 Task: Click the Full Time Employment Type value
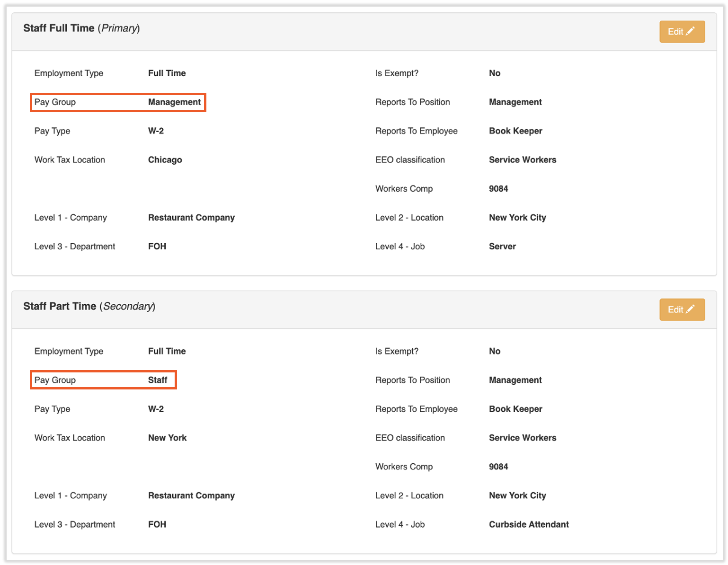pyautogui.click(x=167, y=73)
